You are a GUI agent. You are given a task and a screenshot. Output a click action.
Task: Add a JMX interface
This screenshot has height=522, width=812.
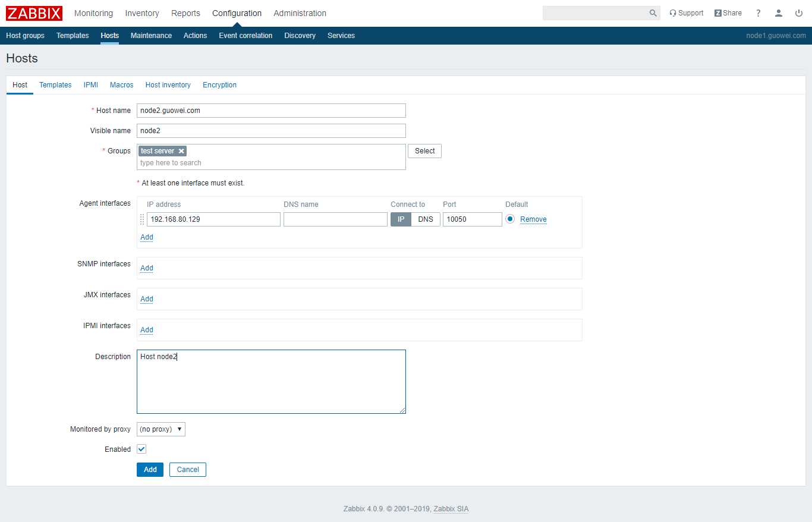tap(147, 299)
